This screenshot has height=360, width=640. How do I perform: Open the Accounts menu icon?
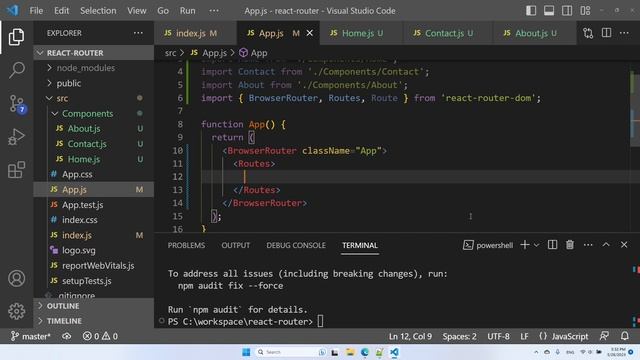click(x=16, y=278)
